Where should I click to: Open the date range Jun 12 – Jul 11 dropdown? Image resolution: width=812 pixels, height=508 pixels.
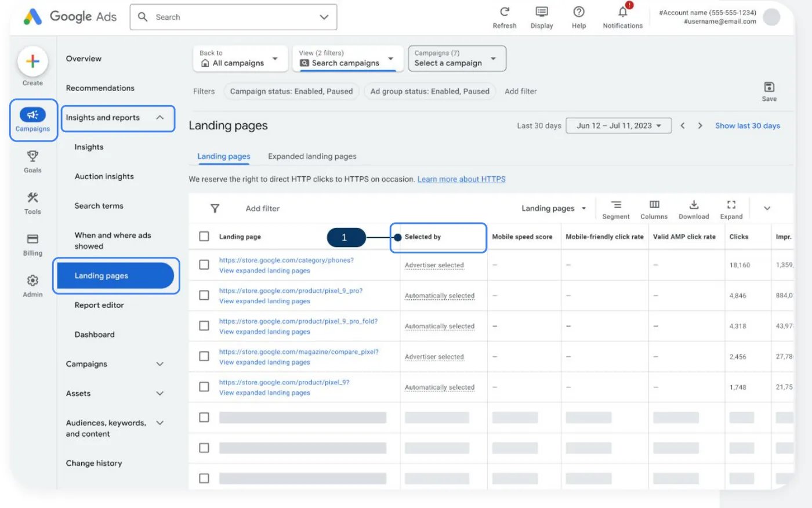[618, 126]
